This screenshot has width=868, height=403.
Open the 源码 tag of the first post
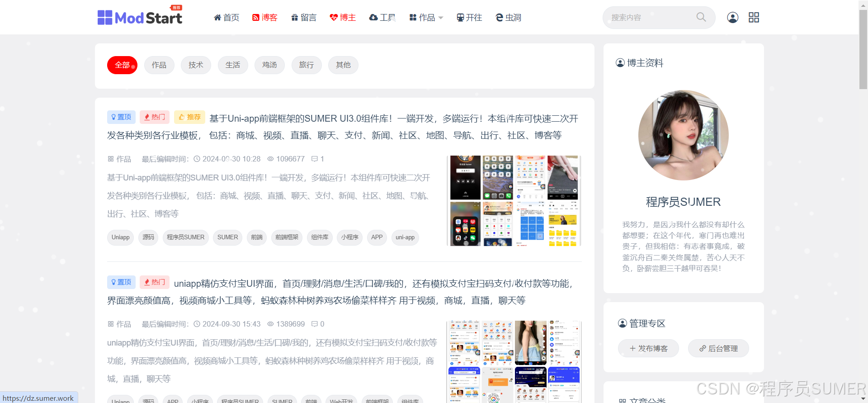[148, 237]
